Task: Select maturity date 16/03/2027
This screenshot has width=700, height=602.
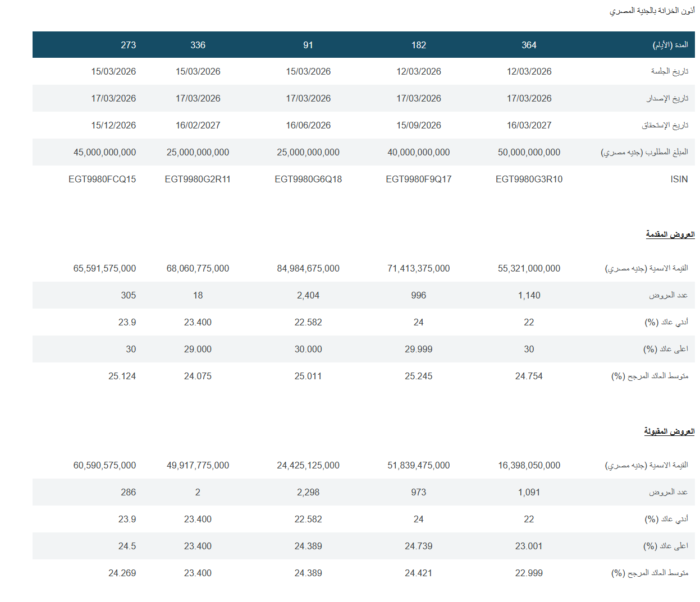Action: point(528,125)
